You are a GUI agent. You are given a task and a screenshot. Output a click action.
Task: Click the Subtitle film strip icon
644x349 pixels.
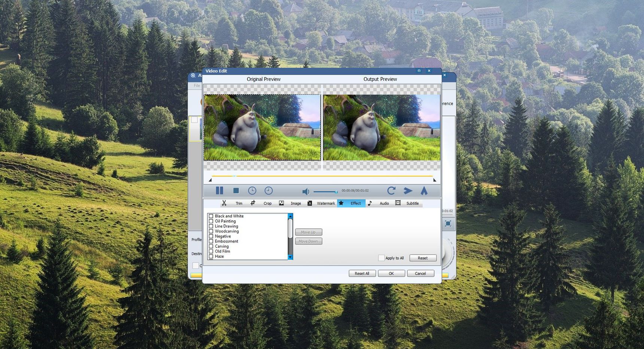(398, 203)
